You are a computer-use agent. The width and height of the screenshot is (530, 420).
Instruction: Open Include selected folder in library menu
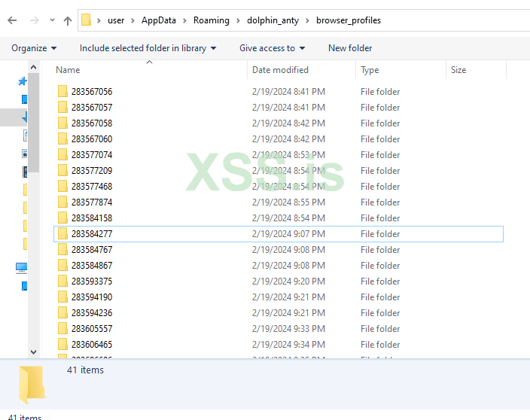148,48
